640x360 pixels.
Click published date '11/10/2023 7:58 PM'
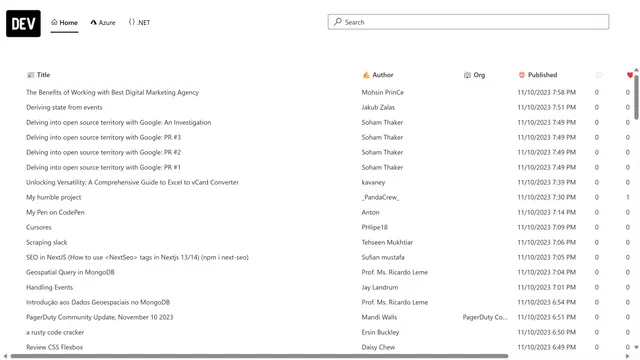547,92
